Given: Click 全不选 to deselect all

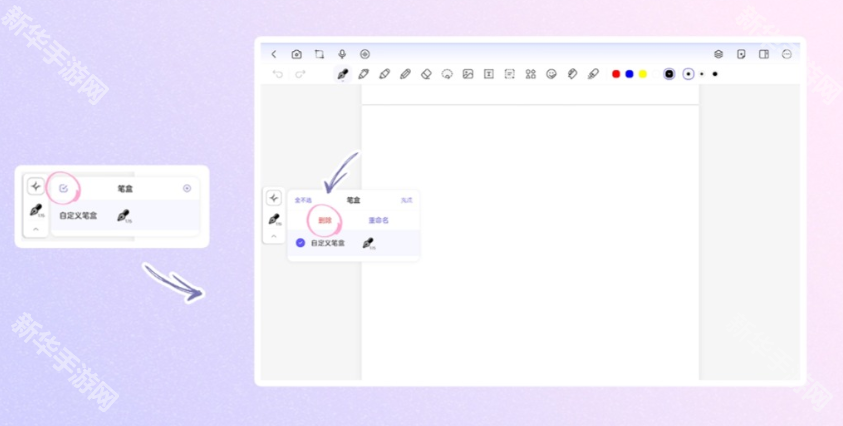Looking at the screenshot, I should (302, 200).
